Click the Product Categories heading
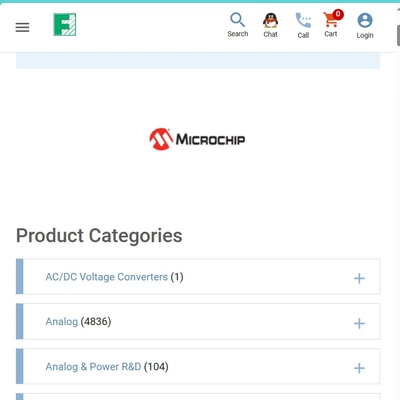Screen dimensions: 400x400 [x=99, y=236]
